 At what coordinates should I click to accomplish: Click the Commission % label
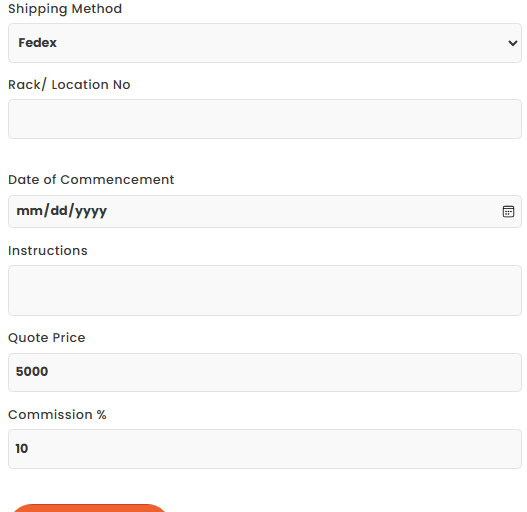tap(57, 415)
